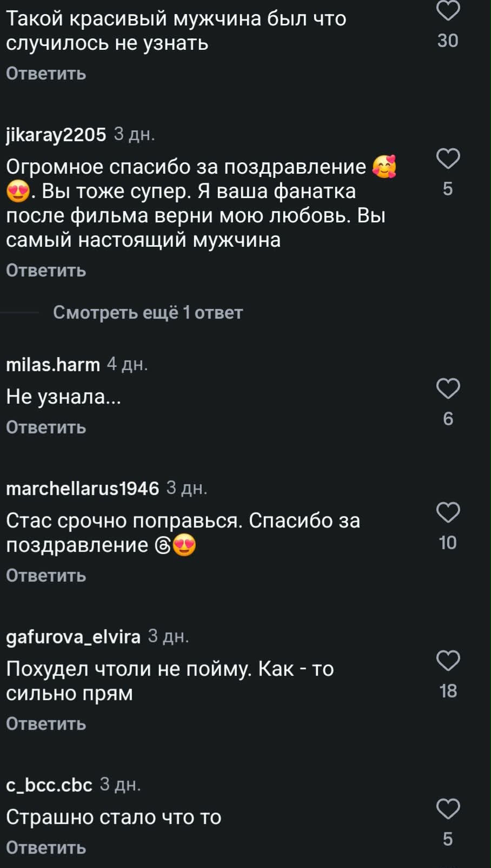Like the top comment with 30 likes
Image resolution: width=491 pixels, height=868 pixels.
tap(448, 11)
